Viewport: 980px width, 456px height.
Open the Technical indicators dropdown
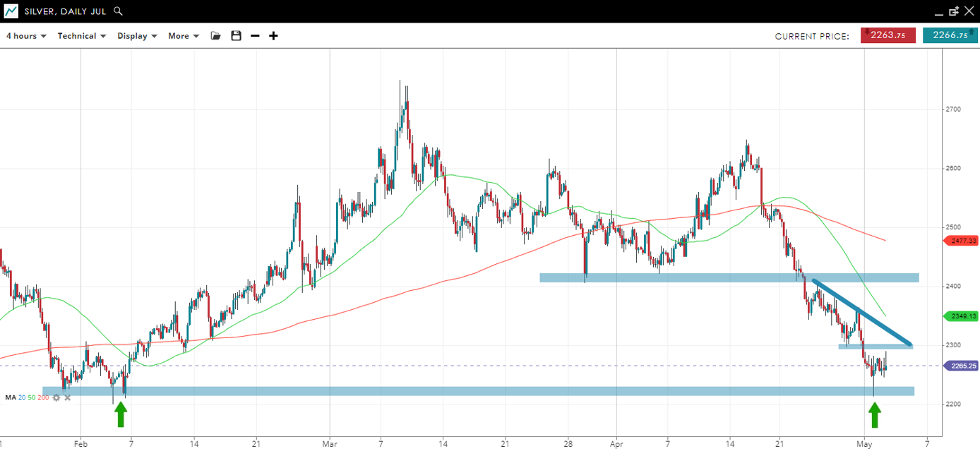pos(81,36)
